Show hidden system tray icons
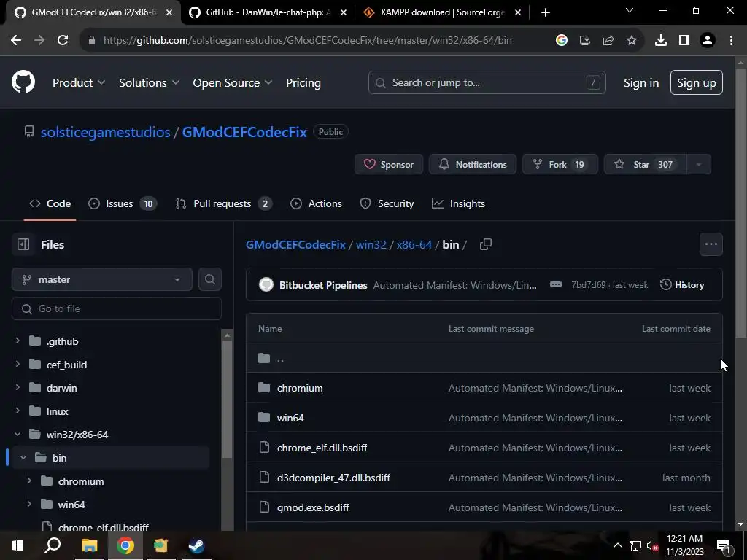This screenshot has width=747, height=560. [x=617, y=545]
